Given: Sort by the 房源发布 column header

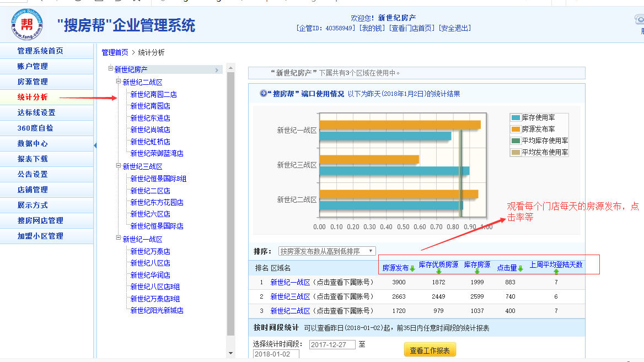Looking at the screenshot, I should click(395, 268).
